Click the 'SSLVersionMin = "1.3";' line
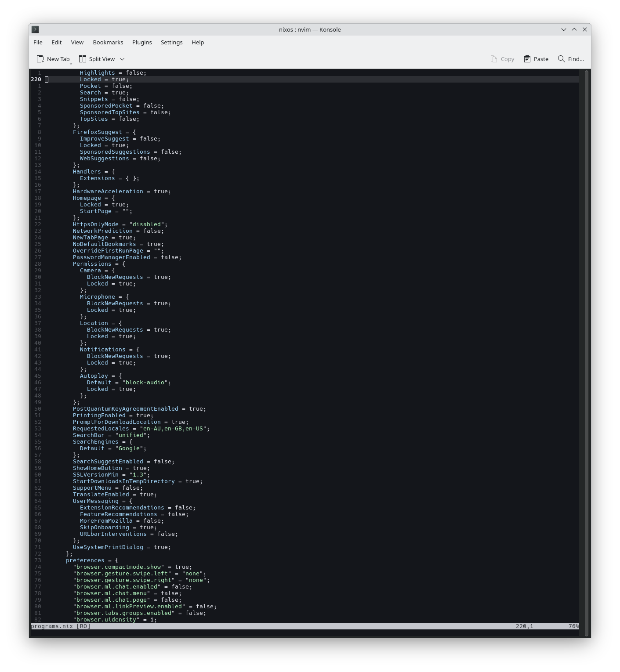620x672 pixels. coord(111,475)
